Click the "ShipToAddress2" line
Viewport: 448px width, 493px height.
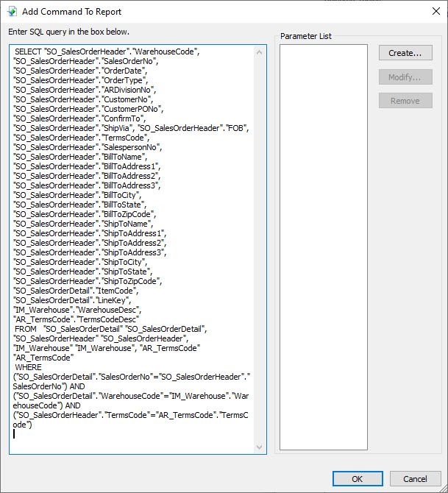(90, 243)
